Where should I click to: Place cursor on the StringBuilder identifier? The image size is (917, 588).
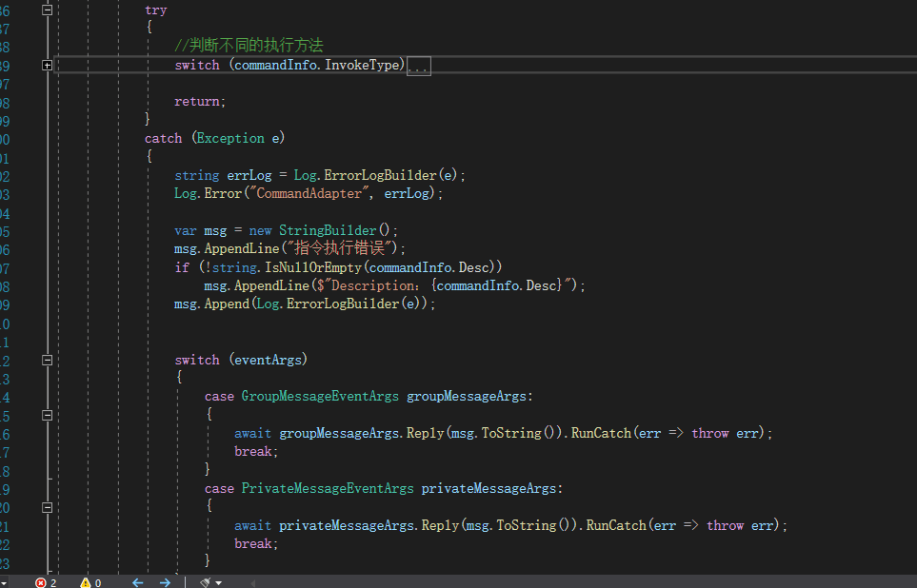pos(329,229)
